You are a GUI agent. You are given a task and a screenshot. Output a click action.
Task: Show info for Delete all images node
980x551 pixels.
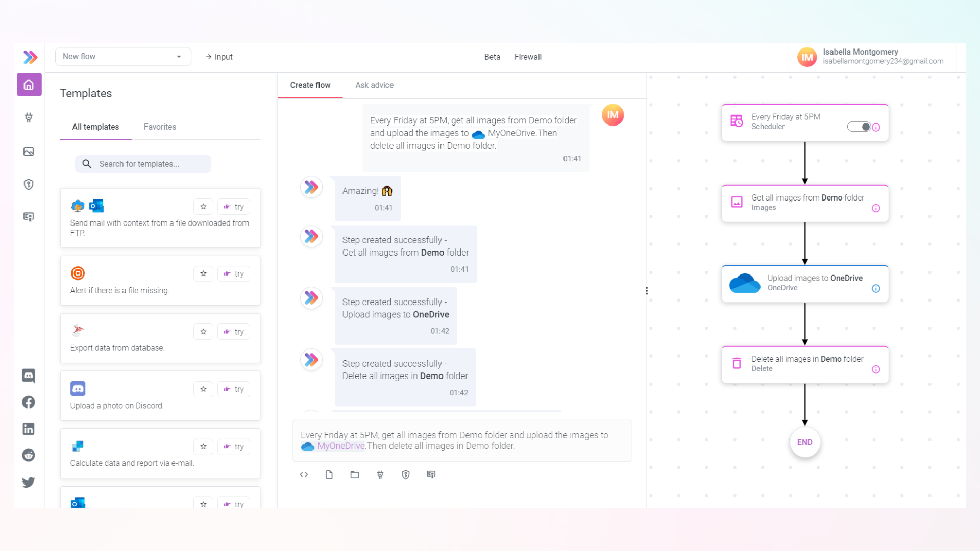[x=876, y=369]
